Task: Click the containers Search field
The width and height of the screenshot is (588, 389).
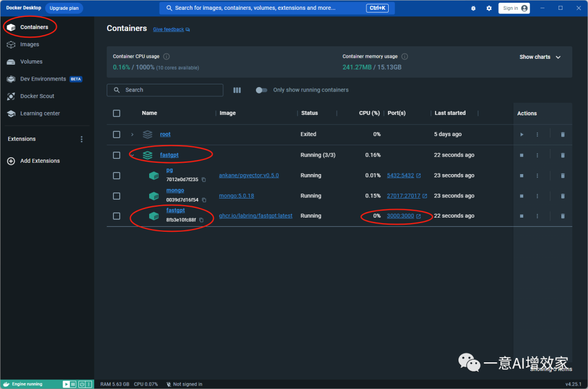Action: (x=165, y=90)
